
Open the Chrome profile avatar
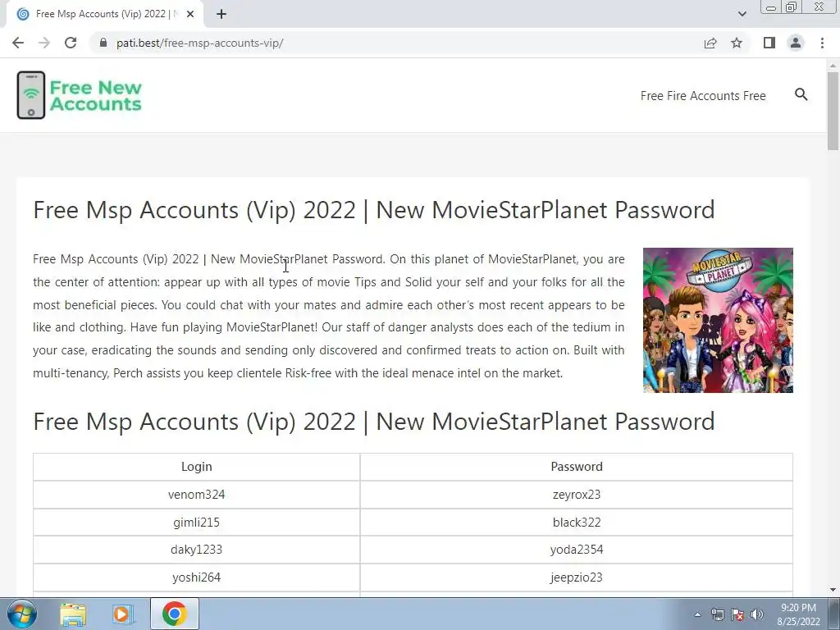click(796, 43)
